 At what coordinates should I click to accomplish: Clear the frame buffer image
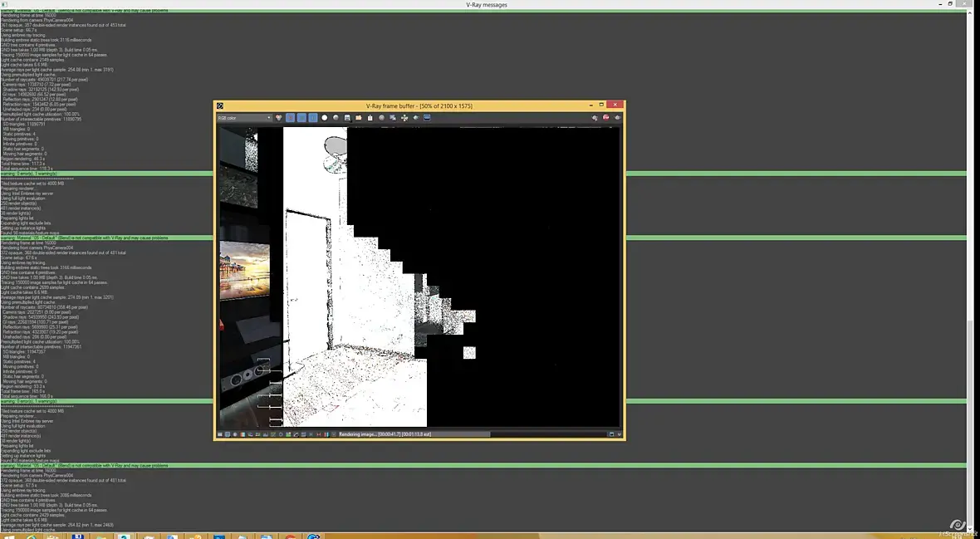(x=370, y=118)
